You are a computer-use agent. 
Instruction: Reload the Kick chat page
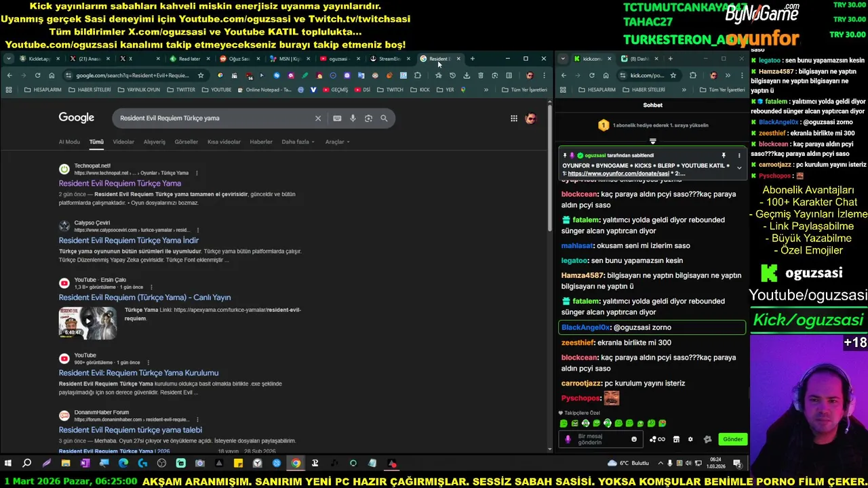click(x=591, y=75)
